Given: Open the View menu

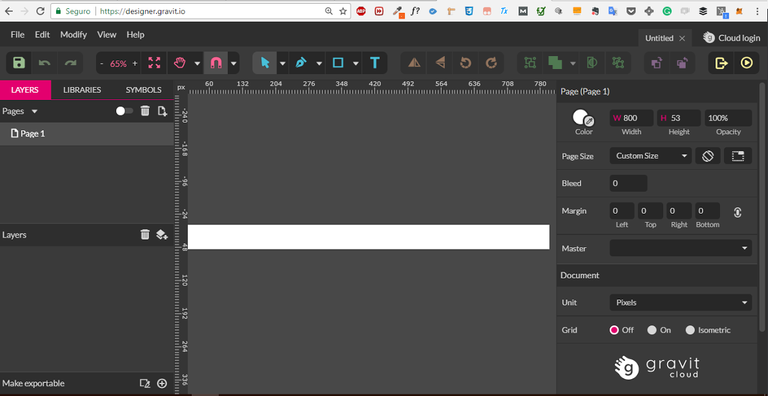Looking at the screenshot, I should (106, 35).
